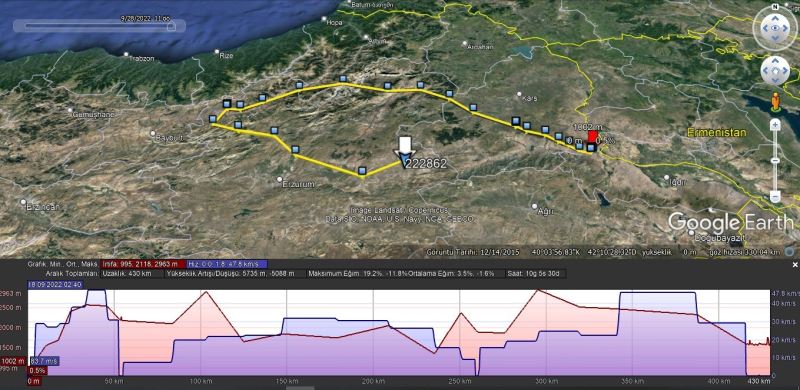Click the Bayburt city label
Screen dimensions: 800x390
[x=169, y=138]
